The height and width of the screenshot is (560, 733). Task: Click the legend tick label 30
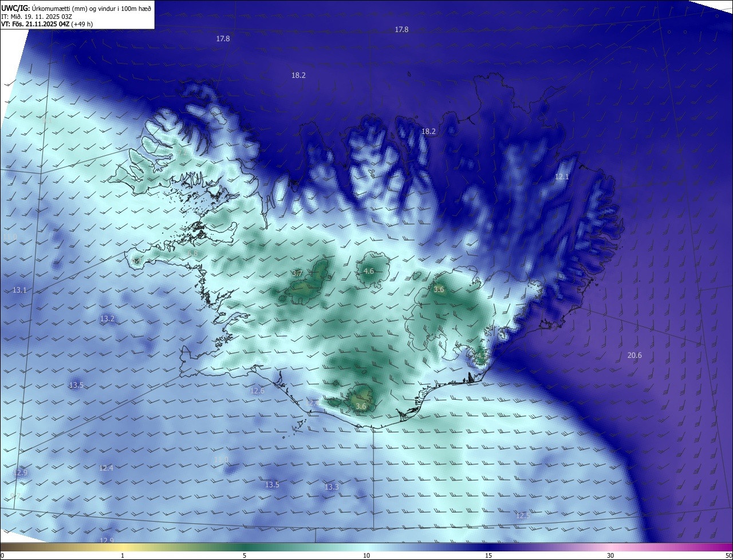click(x=610, y=555)
